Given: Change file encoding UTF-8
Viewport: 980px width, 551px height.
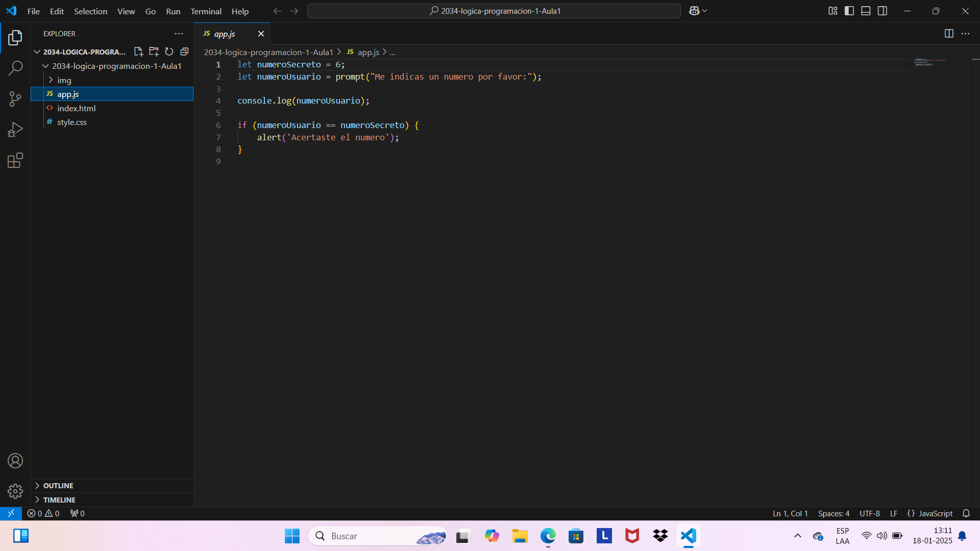Looking at the screenshot, I should coord(869,513).
